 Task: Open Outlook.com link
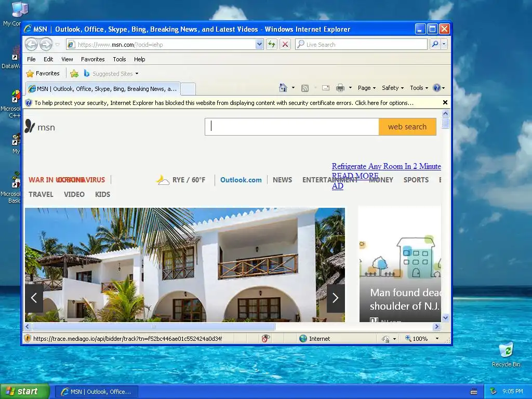[x=241, y=180]
